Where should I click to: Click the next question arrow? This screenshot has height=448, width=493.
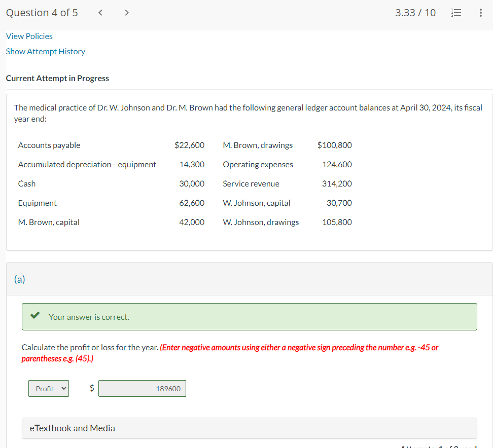pos(126,13)
